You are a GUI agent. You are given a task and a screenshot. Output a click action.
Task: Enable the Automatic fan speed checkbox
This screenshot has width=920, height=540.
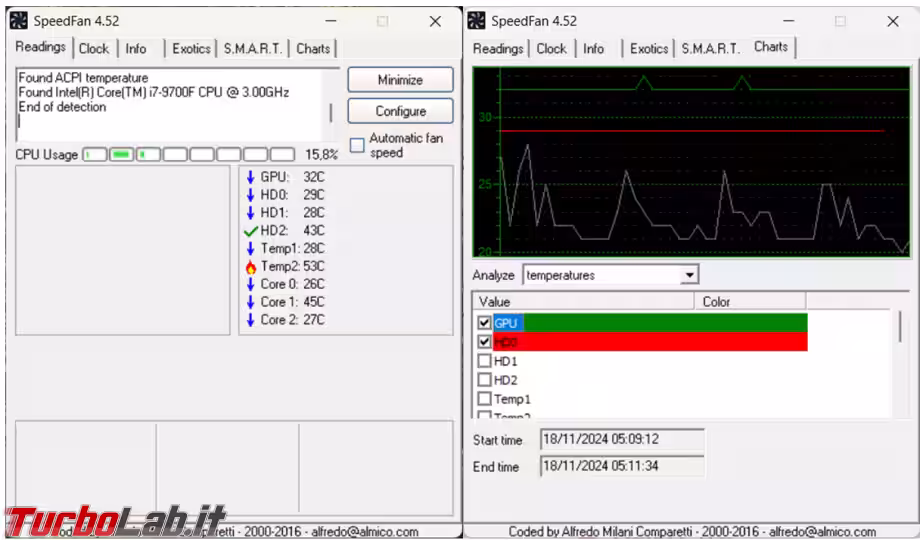point(357,145)
